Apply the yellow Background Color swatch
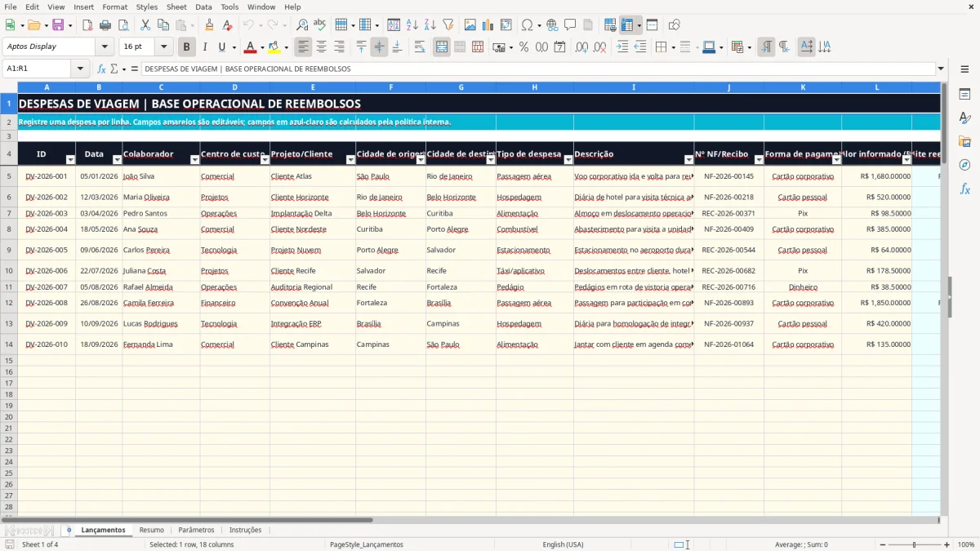Image resolution: width=980 pixels, height=551 pixels. tap(274, 47)
